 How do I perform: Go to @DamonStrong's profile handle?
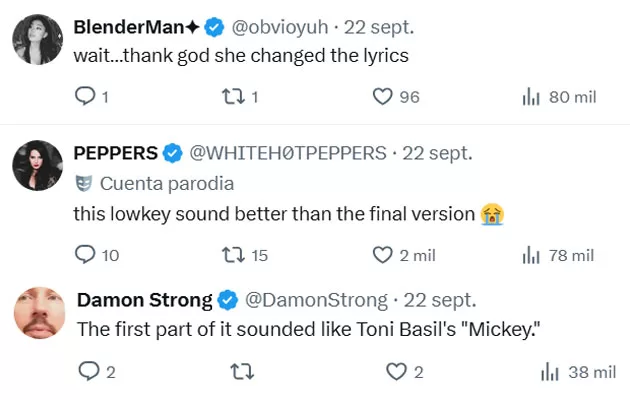pos(316,299)
